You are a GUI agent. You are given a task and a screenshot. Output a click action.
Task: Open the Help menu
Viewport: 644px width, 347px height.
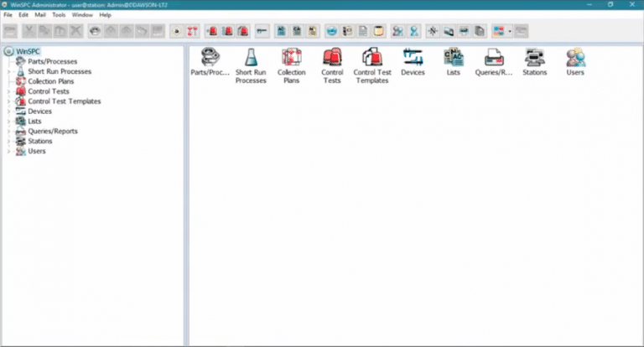105,15
